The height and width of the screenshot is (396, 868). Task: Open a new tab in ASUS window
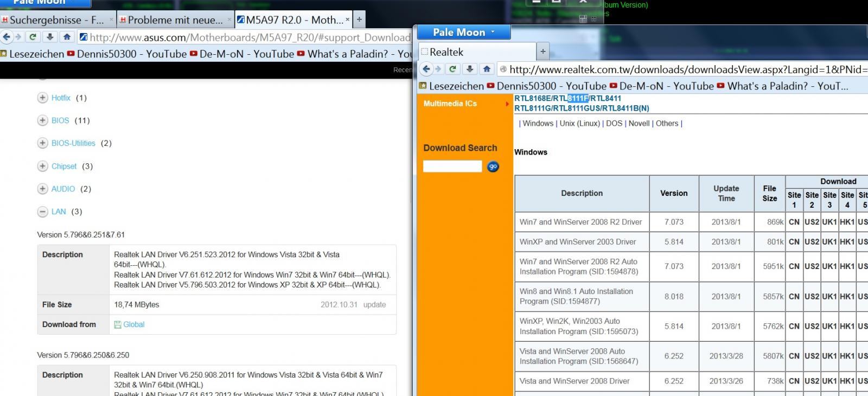tap(359, 20)
